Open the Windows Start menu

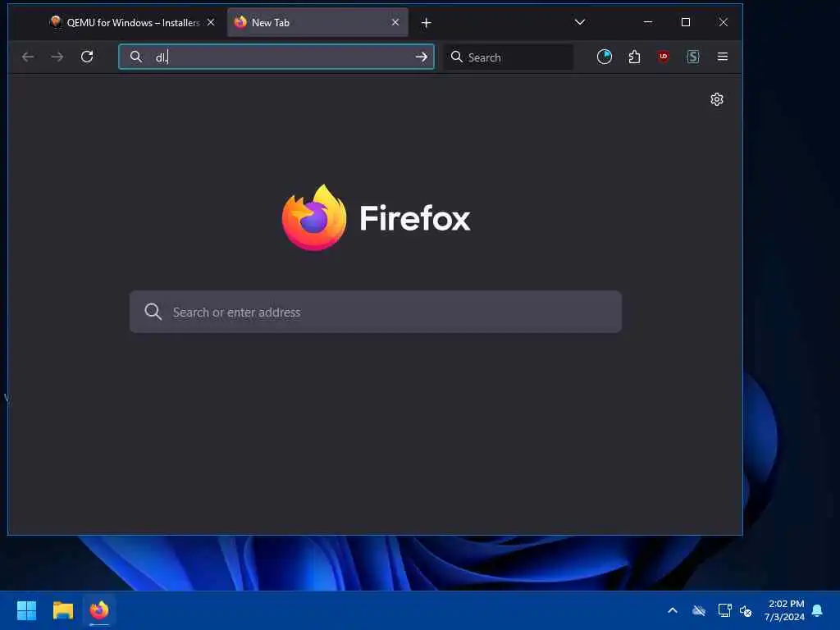point(27,610)
